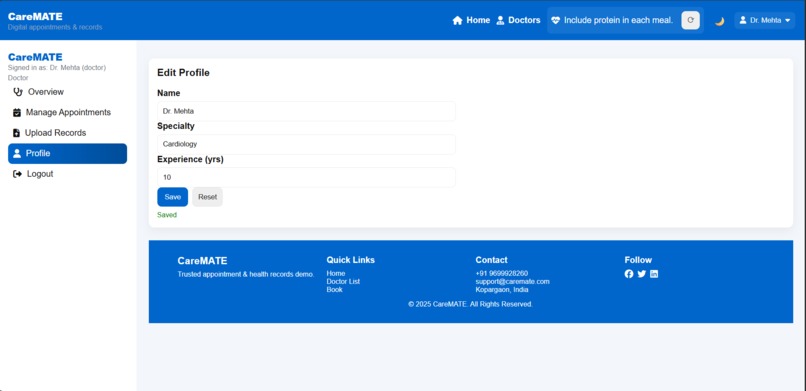Click the Name input field
The image size is (806, 391).
[x=306, y=111]
